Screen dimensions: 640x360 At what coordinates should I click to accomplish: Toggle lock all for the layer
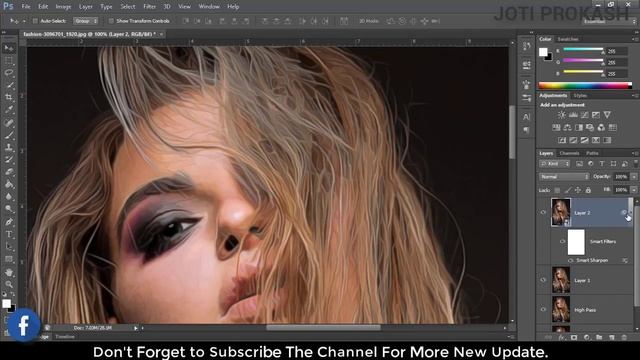(588, 190)
